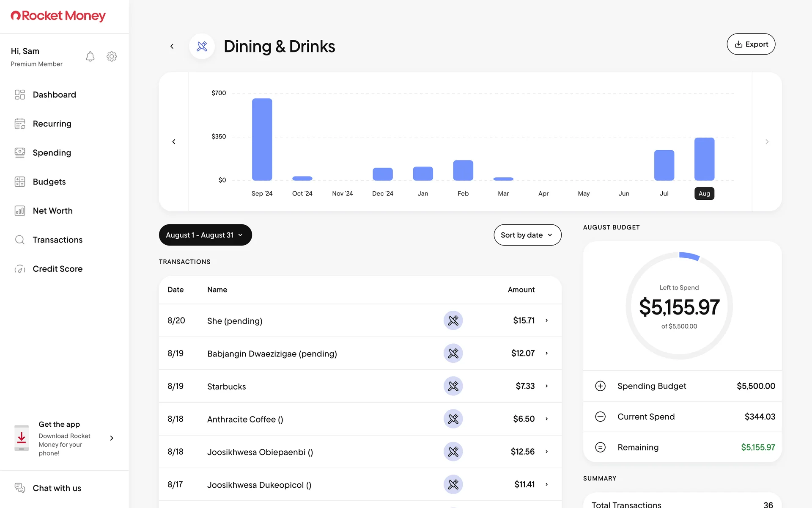Go back using arrow beside title
The image size is (812, 508).
(x=172, y=46)
